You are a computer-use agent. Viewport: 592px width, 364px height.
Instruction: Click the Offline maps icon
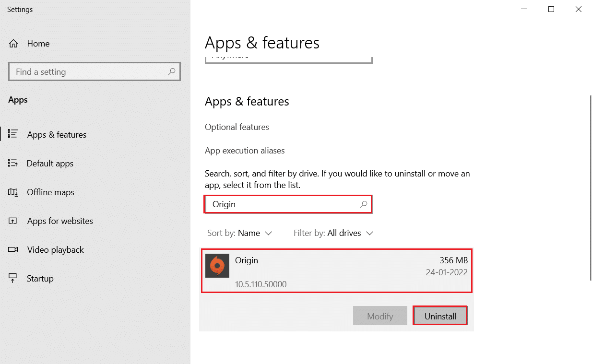tap(13, 192)
